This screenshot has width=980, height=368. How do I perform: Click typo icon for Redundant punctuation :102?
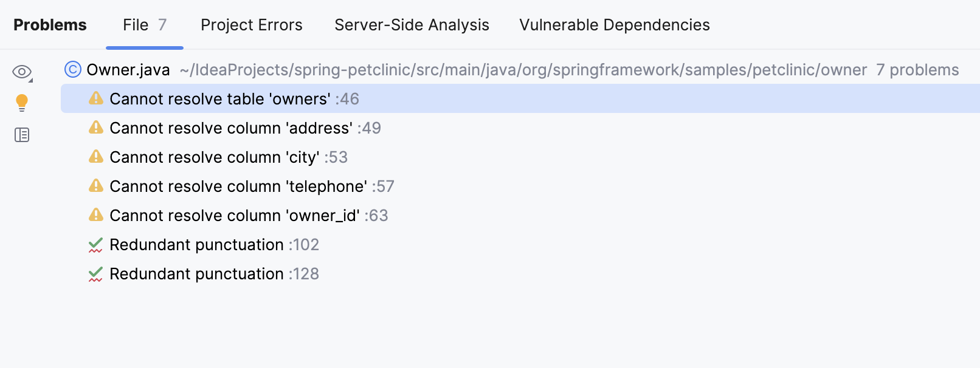click(96, 245)
